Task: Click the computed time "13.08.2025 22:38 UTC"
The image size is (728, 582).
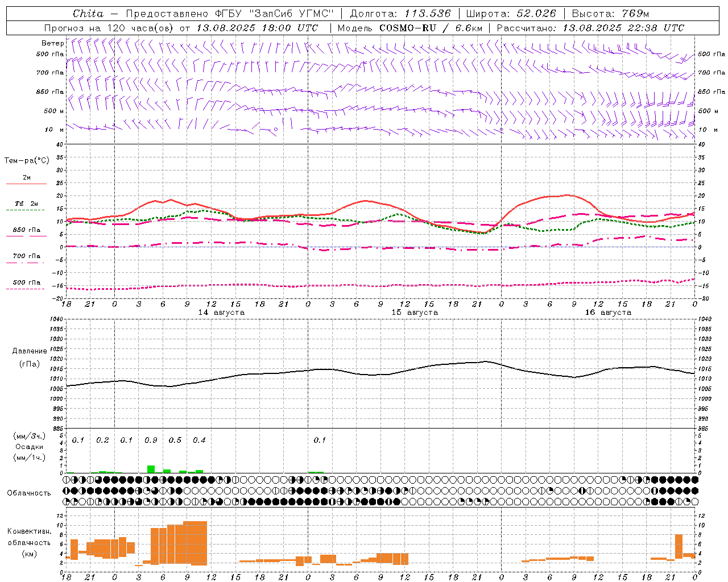Action: coord(623,28)
